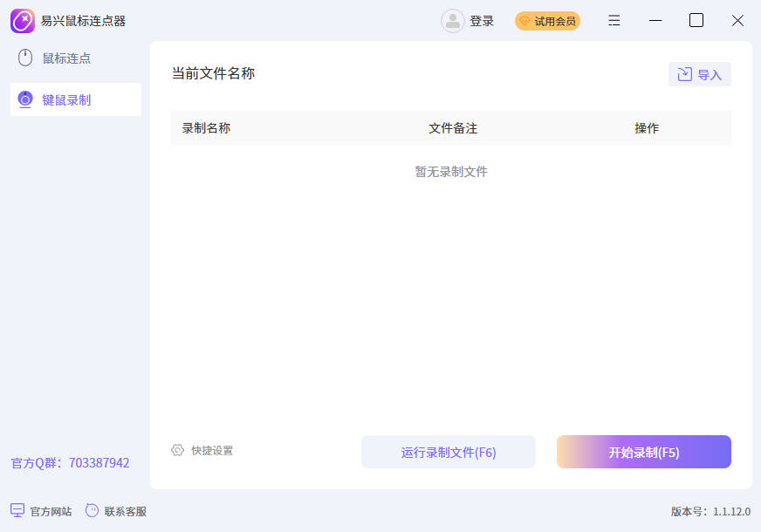Close the application window
The height and width of the screenshot is (532, 761).
click(737, 21)
